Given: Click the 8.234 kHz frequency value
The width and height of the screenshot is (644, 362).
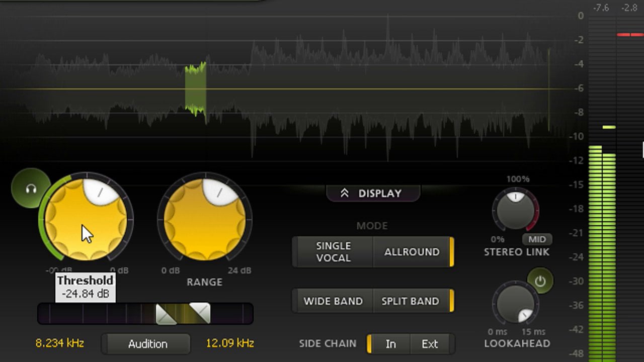Looking at the screenshot, I should click(x=59, y=343).
